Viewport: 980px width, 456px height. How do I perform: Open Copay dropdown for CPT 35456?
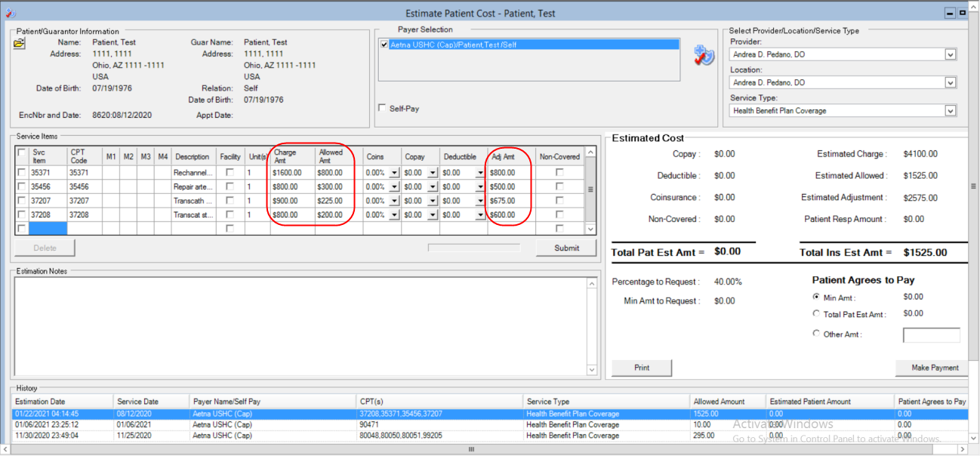(x=433, y=186)
